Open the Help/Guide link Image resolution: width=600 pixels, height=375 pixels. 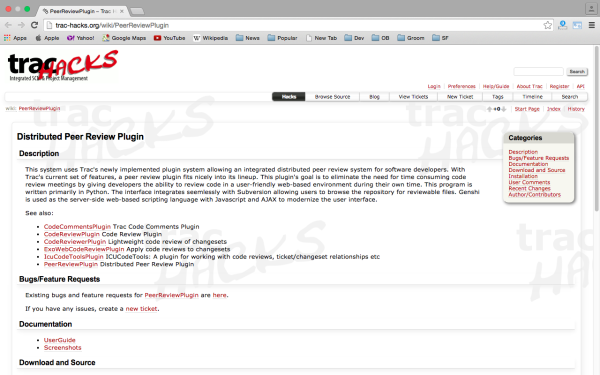[496, 86]
